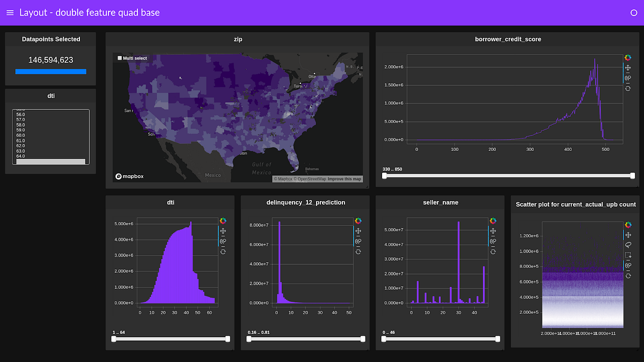Viewport: 644px width, 362px height.
Task: Click the pan icon on the seller_name chart
Action: click(494, 231)
